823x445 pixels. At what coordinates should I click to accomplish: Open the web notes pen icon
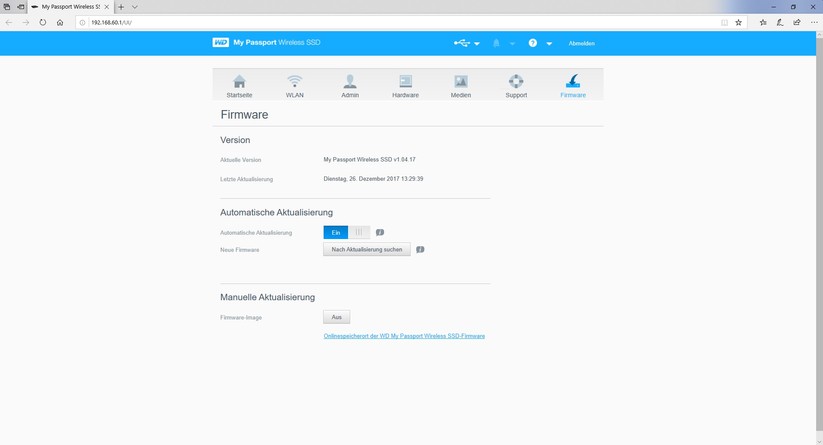tap(780, 23)
